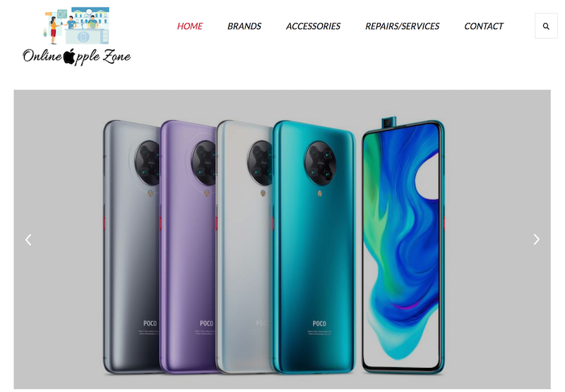
Task: Open the BRANDS menu item
Action: pyautogui.click(x=244, y=26)
